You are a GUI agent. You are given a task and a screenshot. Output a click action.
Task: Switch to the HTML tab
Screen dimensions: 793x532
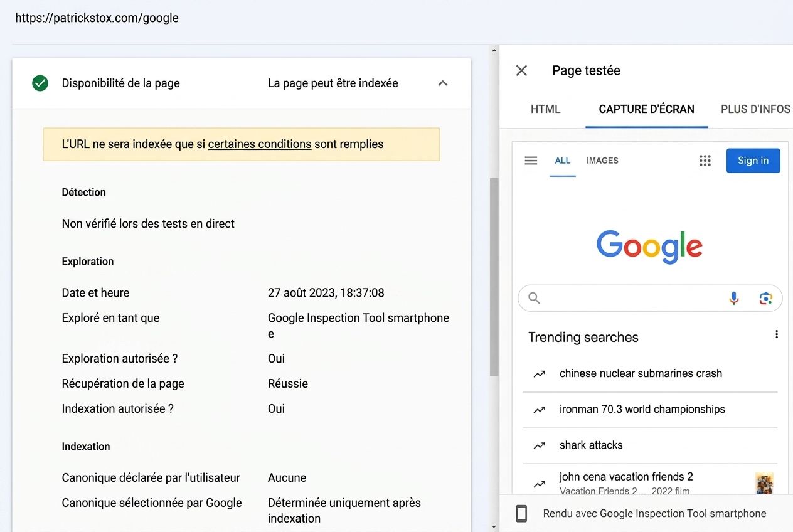545,109
